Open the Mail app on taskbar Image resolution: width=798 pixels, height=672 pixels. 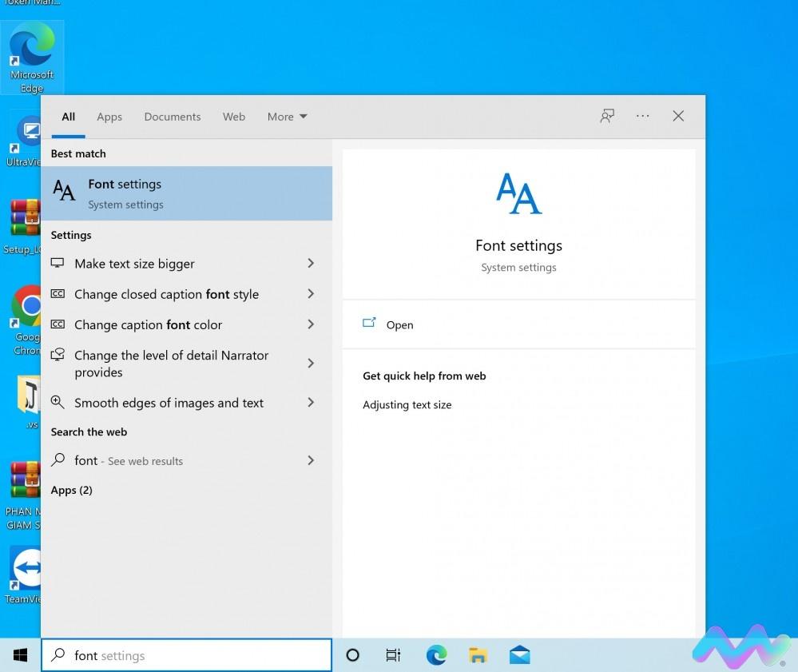pos(519,655)
